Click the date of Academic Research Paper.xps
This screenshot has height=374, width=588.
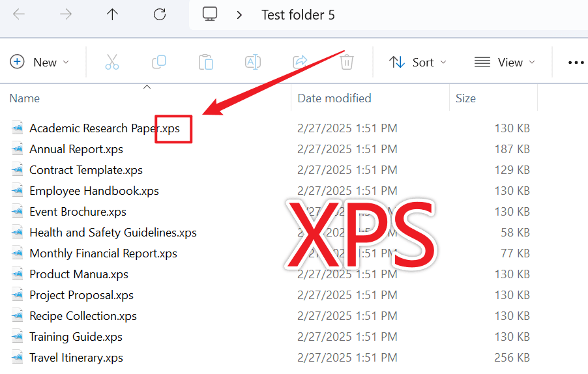tap(347, 128)
